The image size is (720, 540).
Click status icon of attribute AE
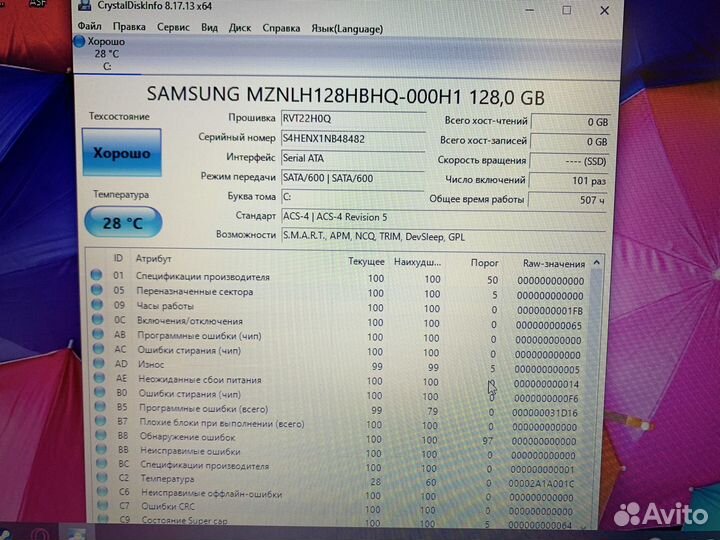[x=99, y=377]
